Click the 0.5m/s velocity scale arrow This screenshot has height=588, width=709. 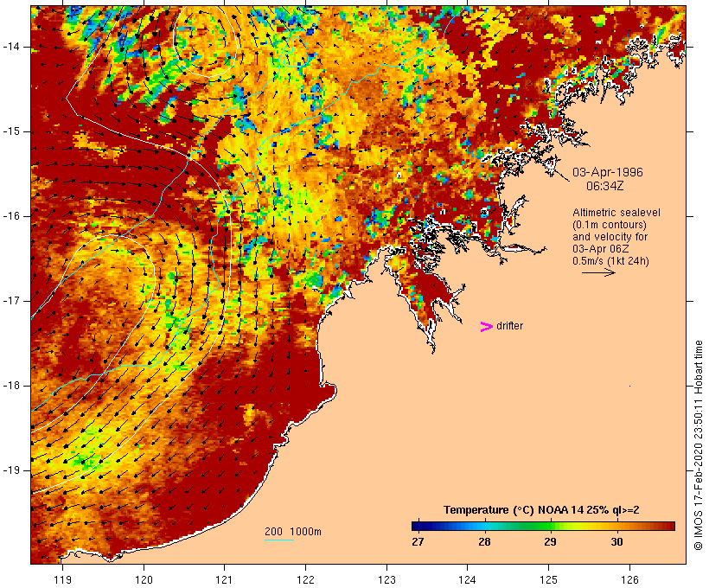[598, 272]
